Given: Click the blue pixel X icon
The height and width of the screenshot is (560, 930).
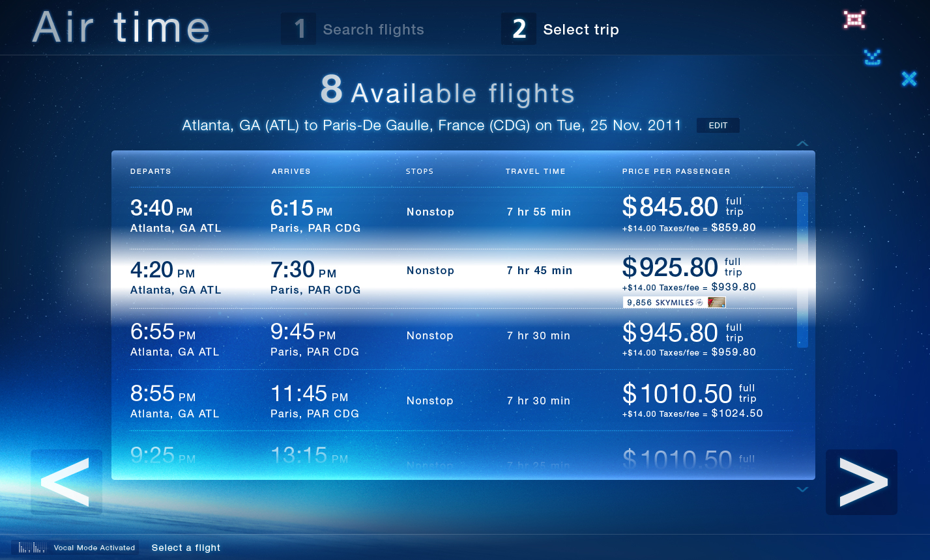Looking at the screenshot, I should coord(909,79).
